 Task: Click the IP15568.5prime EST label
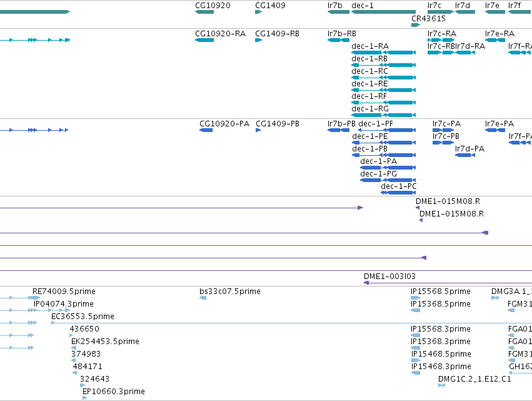pos(440,292)
